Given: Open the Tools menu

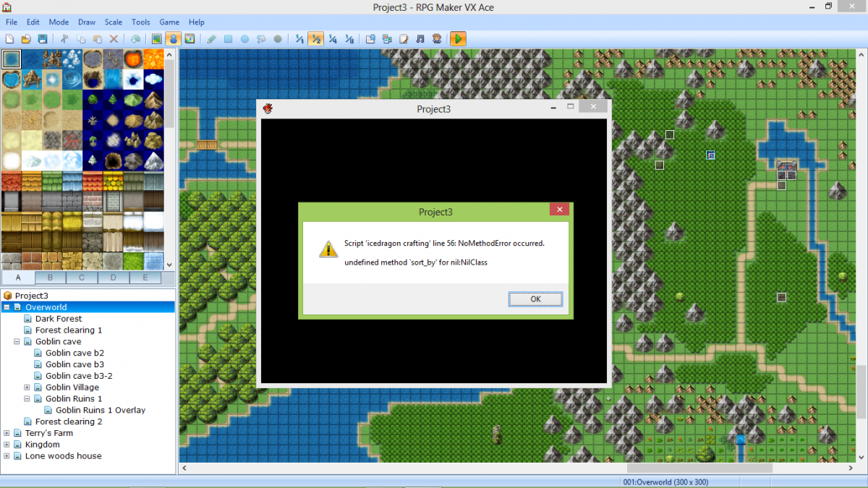Looking at the screenshot, I should [x=141, y=22].
